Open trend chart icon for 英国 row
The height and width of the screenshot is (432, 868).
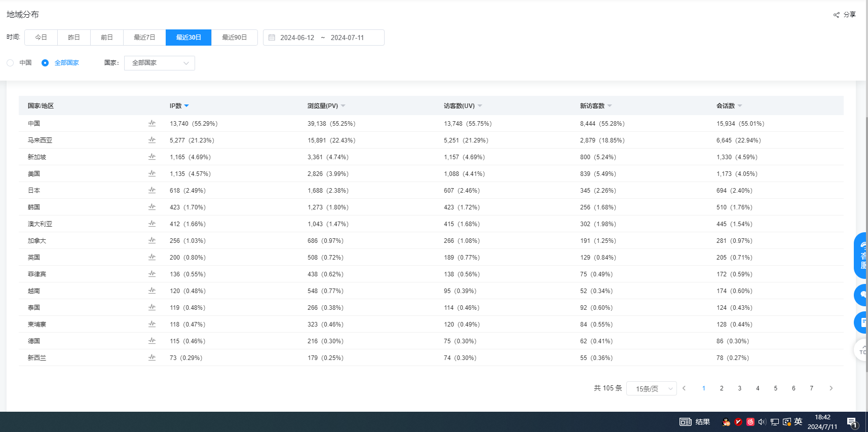click(x=152, y=257)
